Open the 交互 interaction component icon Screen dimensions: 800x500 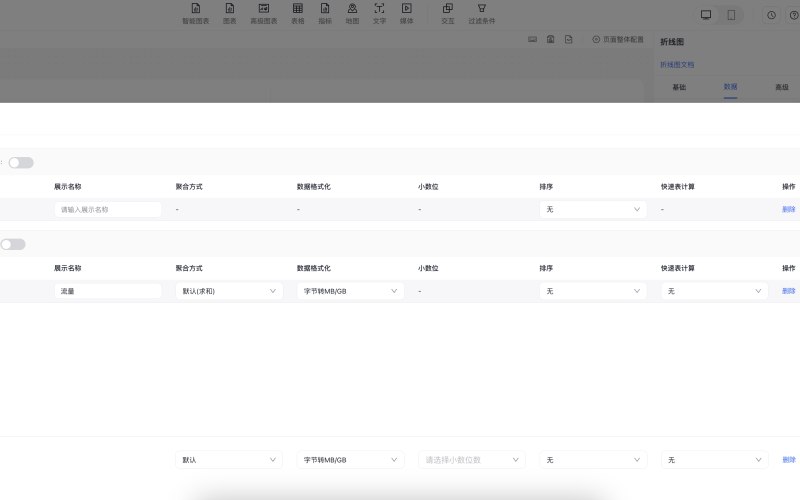447,14
